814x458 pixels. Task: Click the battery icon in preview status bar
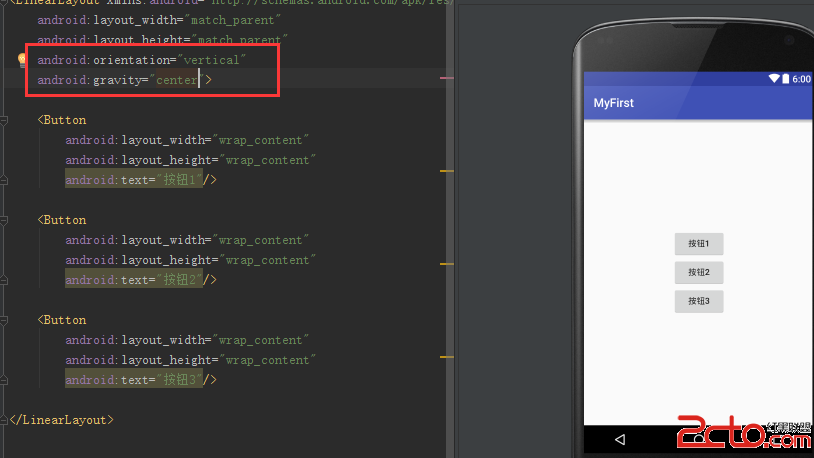tap(785, 78)
